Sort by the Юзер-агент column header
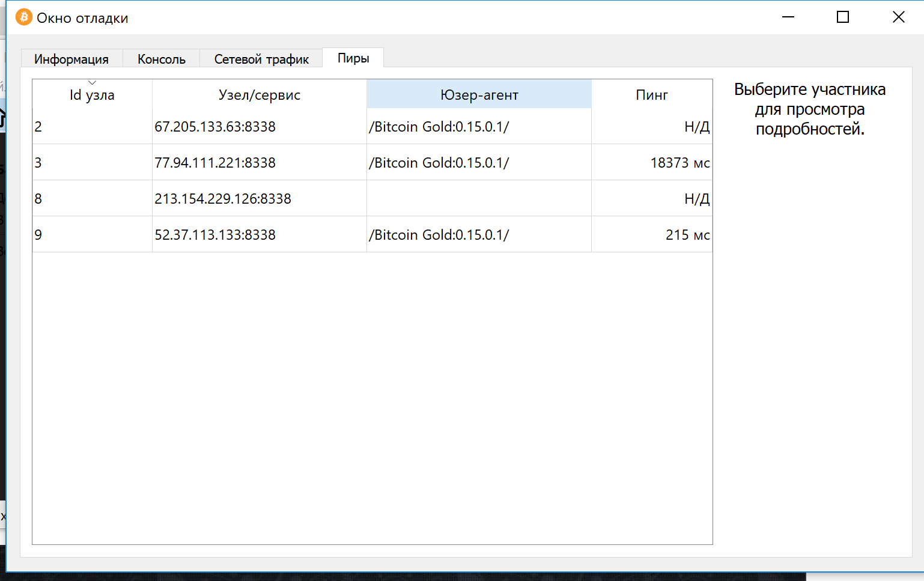This screenshot has width=924, height=581. pos(479,95)
